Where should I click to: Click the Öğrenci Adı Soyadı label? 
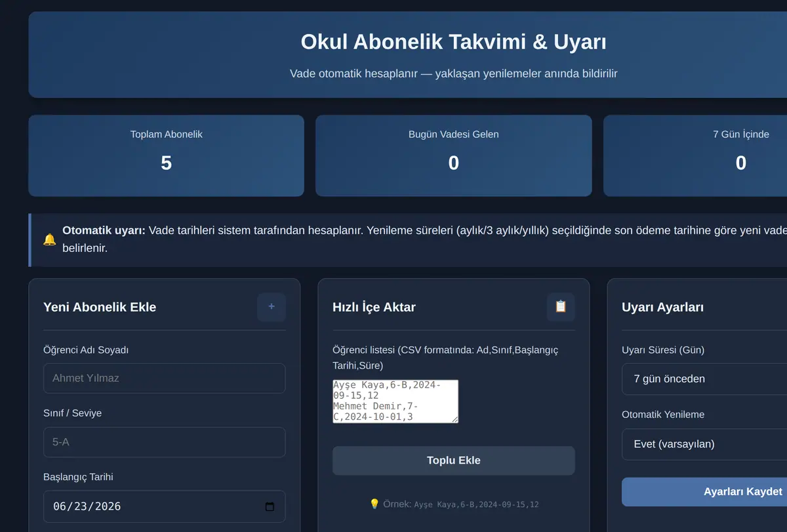86,350
